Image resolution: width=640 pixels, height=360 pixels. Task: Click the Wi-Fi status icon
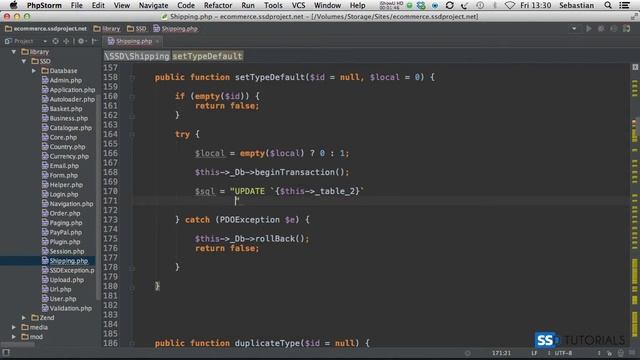tap(510, 5)
